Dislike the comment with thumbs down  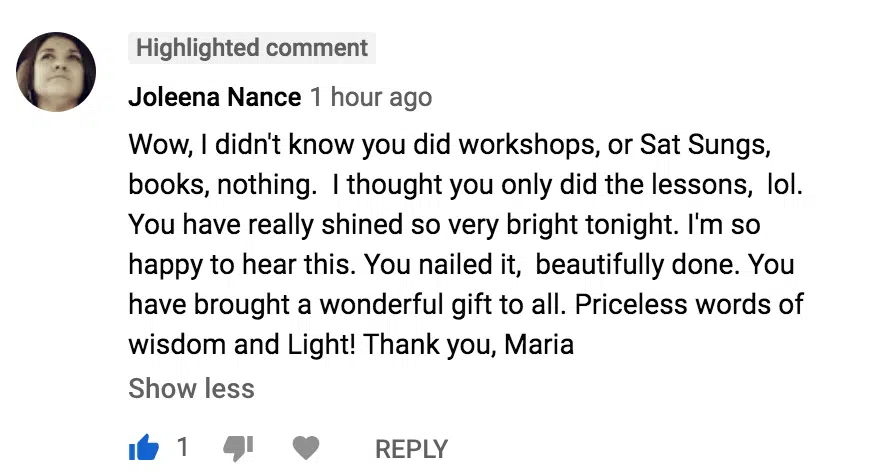pos(238,449)
